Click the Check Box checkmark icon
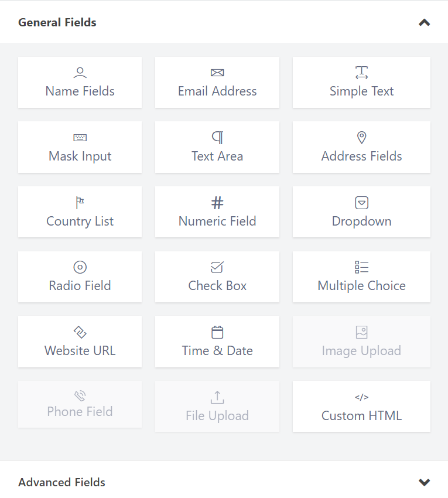This screenshot has width=448, height=498. (x=217, y=267)
